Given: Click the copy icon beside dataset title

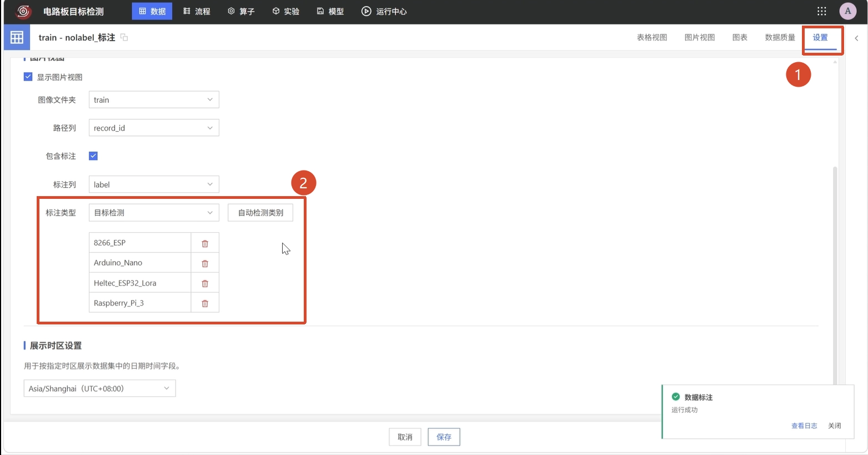Looking at the screenshot, I should coord(124,37).
